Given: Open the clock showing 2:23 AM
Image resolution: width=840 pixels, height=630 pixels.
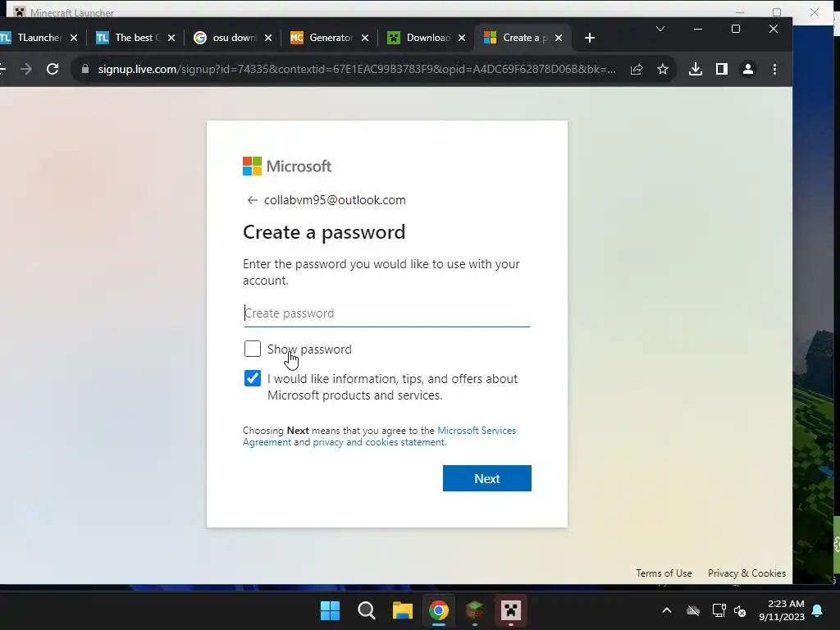Looking at the screenshot, I should pyautogui.click(x=782, y=610).
